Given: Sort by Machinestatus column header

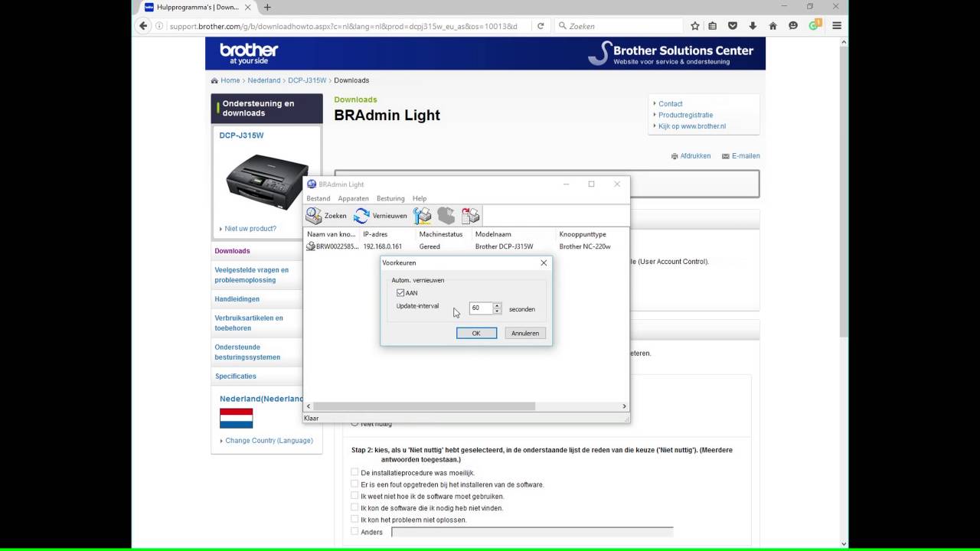Looking at the screenshot, I should pyautogui.click(x=443, y=234).
